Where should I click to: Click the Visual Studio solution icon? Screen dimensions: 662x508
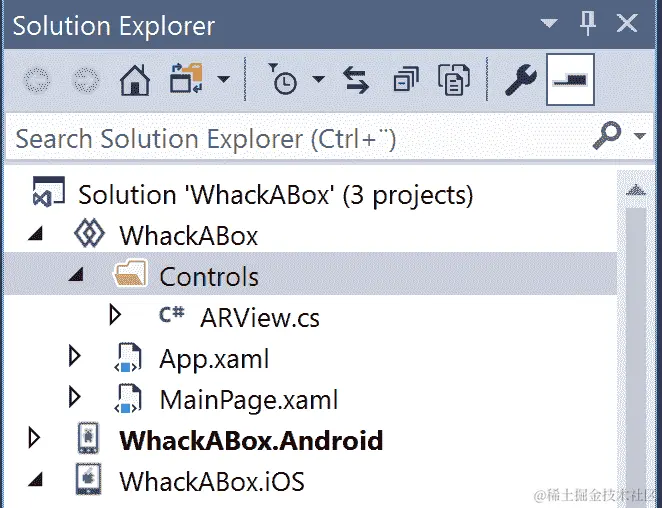point(49,192)
